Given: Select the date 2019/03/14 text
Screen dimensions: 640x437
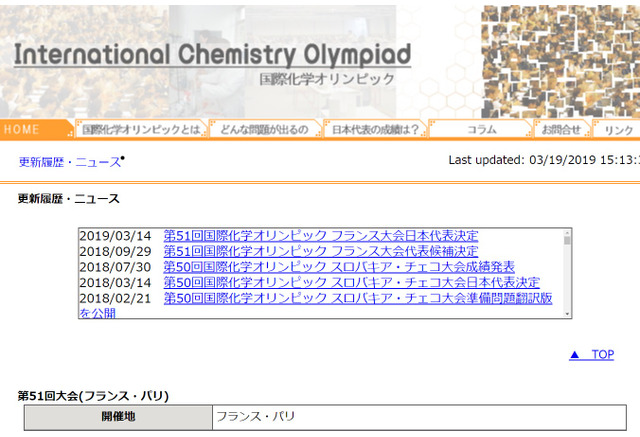Looking at the screenshot, I should tap(115, 235).
